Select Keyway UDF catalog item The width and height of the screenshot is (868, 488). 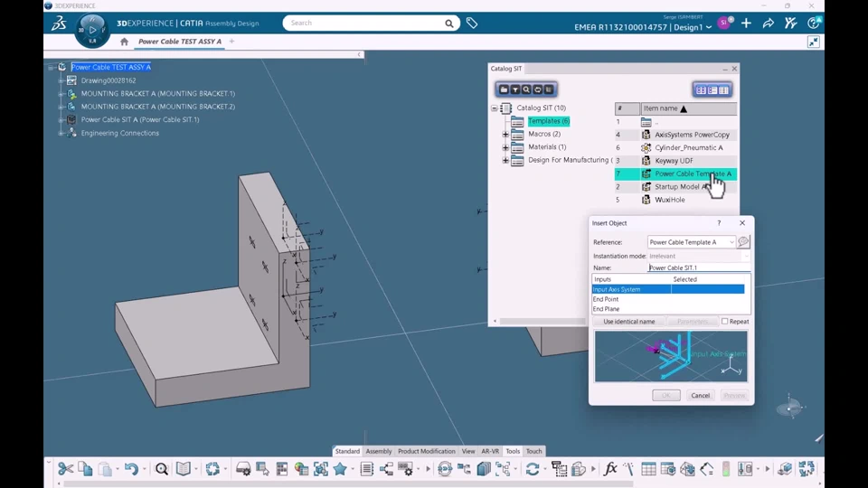click(674, 161)
